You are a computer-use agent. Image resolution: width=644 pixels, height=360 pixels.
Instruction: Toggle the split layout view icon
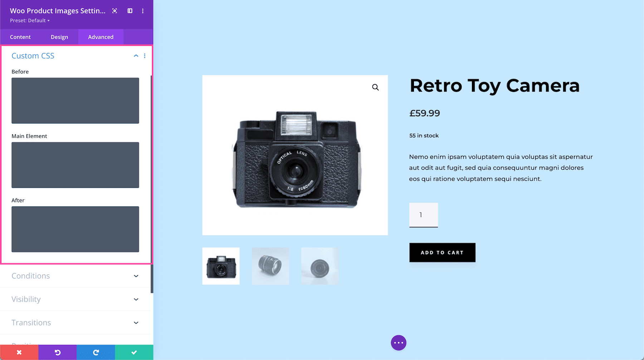point(130,11)
